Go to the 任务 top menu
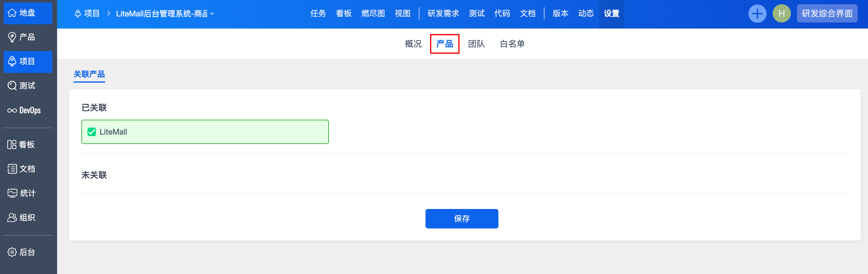 tap(318, 13)
